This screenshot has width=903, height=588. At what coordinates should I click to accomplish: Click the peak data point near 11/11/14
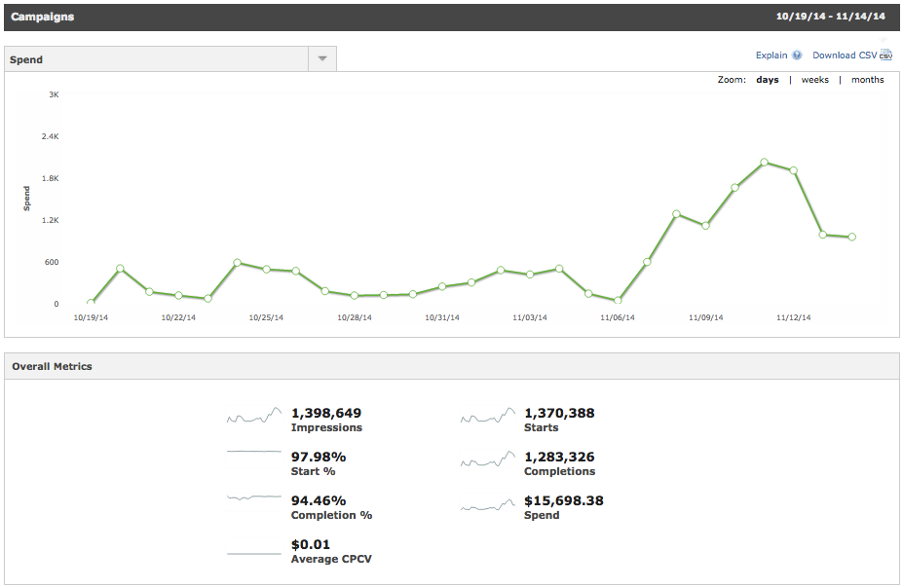pos(765,163)
